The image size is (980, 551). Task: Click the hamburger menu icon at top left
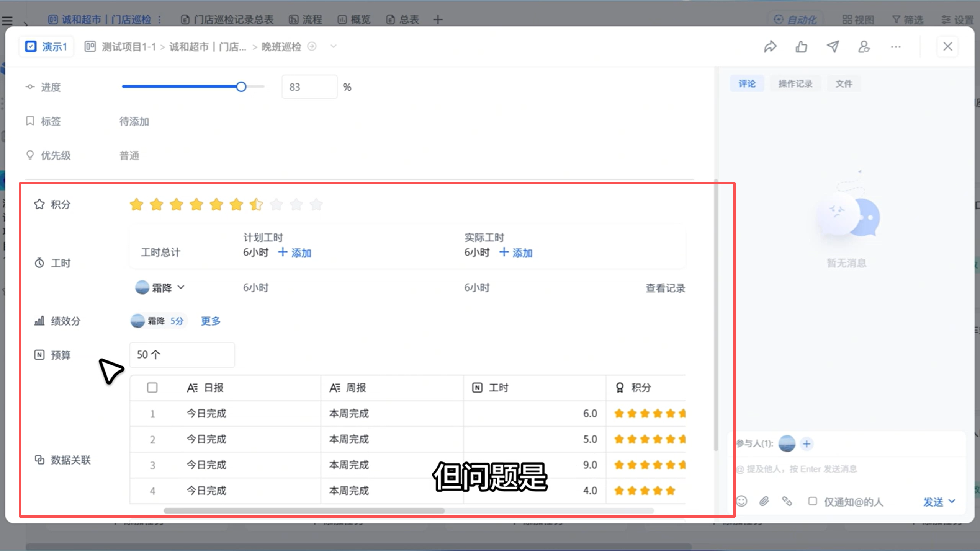click(7, 20)
